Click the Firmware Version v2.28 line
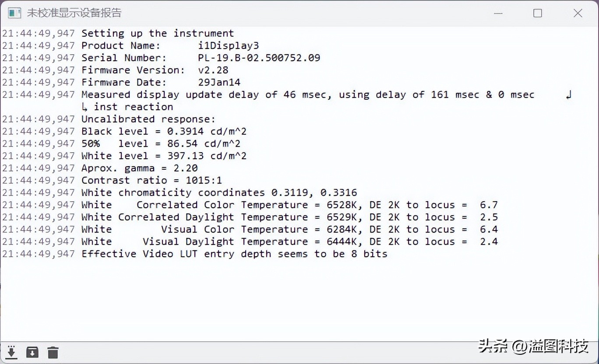The width and height of the screenshot is (599, 364). (x=155, y=70)
